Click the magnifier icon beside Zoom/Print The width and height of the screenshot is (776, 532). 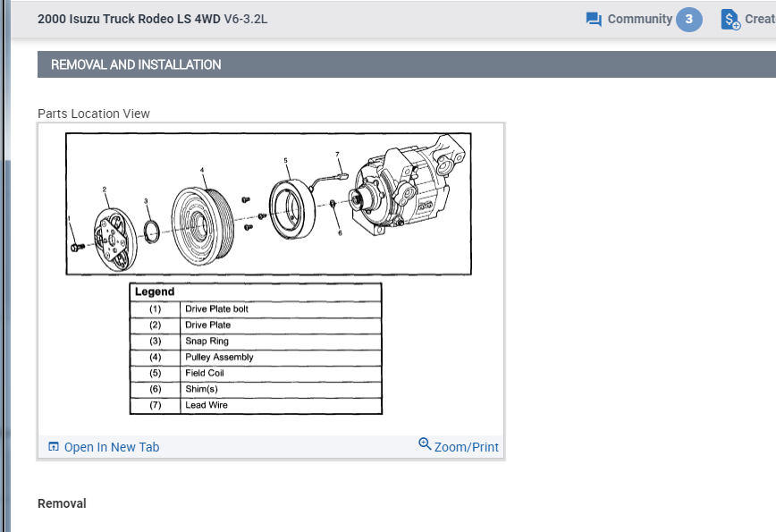click(425, 443)
